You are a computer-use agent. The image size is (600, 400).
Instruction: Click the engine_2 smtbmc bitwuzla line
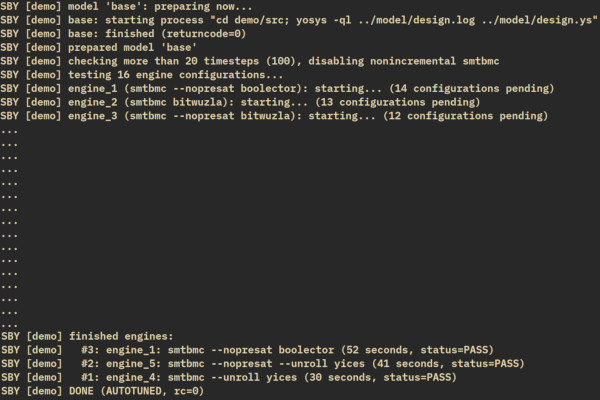pos(240,102)
